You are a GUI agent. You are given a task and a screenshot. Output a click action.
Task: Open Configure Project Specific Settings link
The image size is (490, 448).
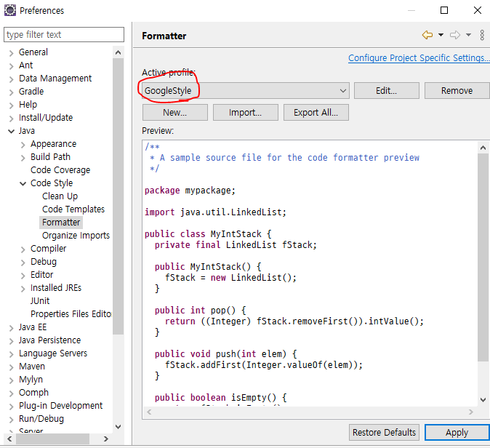[x=419, y=58]
